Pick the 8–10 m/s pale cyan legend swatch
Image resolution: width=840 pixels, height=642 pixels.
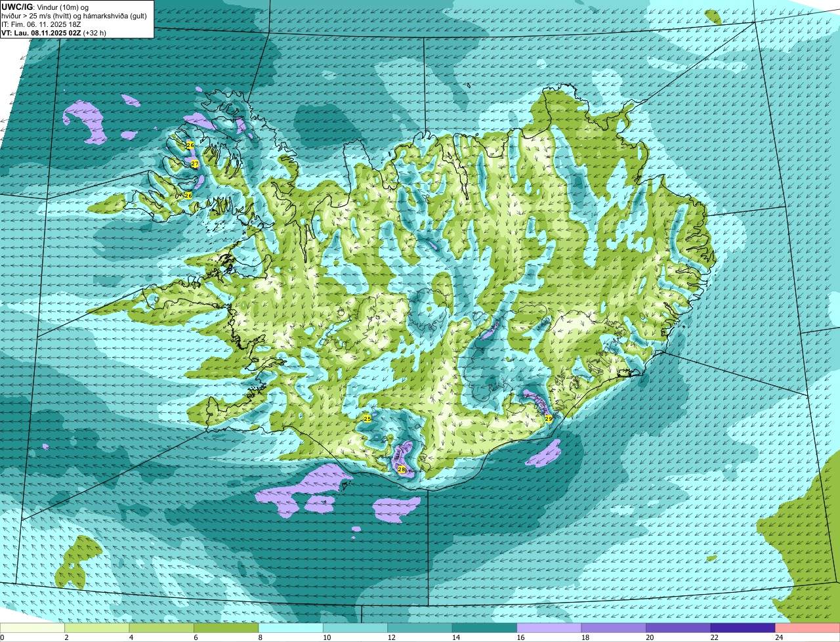[291, 628]
